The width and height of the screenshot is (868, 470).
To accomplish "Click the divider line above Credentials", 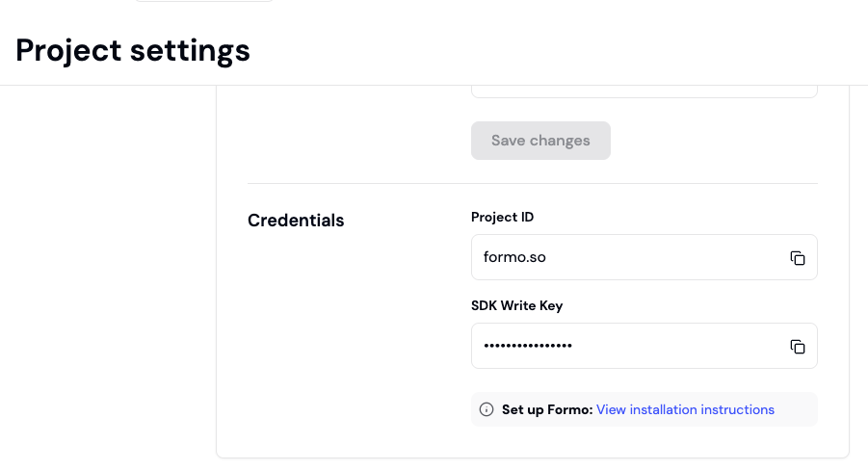I will (x=532, y=183).
